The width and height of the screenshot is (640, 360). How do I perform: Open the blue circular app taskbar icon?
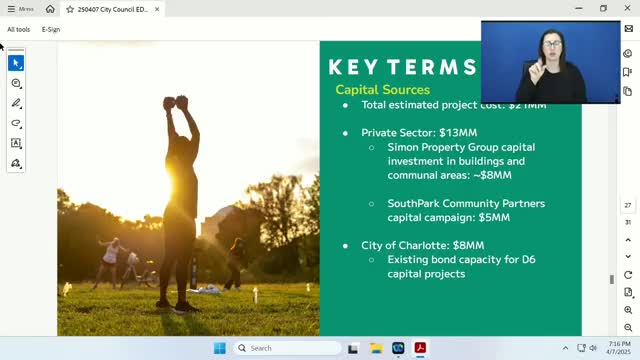(x=398, y=348)
